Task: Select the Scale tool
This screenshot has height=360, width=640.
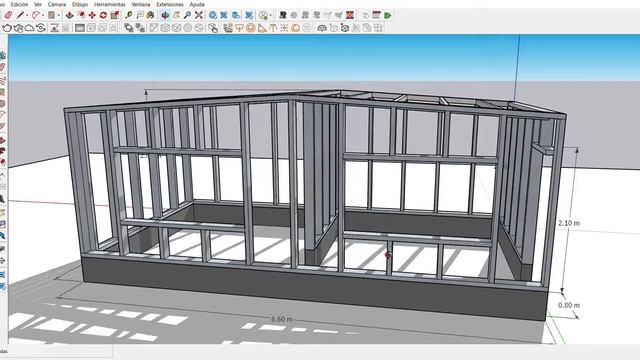Action: (115, 16)
